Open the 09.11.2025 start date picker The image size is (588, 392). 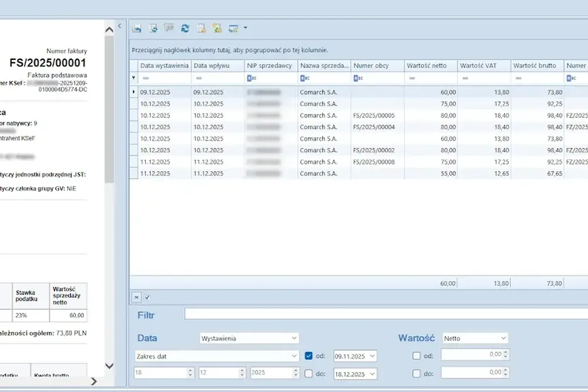(355, 356)
